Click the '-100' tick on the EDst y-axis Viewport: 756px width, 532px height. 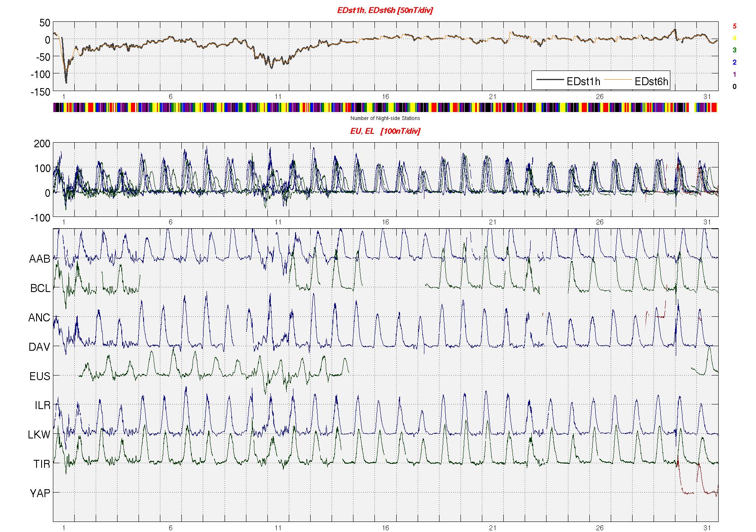40,75
